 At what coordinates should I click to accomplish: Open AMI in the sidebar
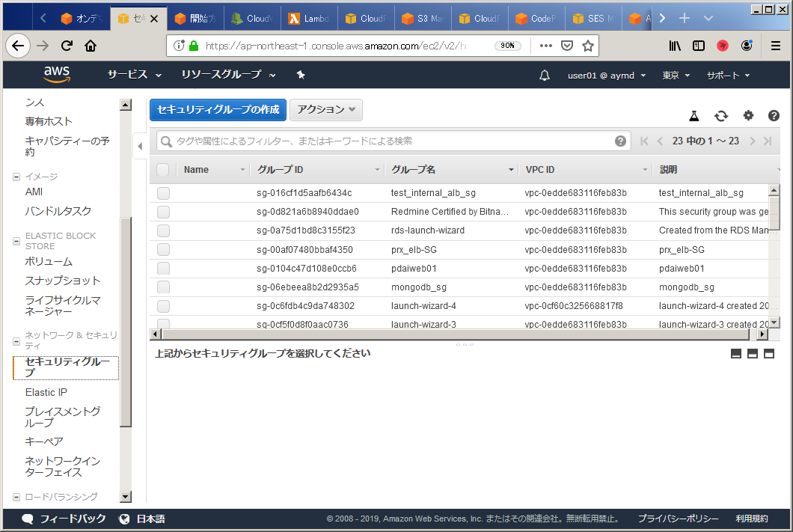[x=34, y=192]
